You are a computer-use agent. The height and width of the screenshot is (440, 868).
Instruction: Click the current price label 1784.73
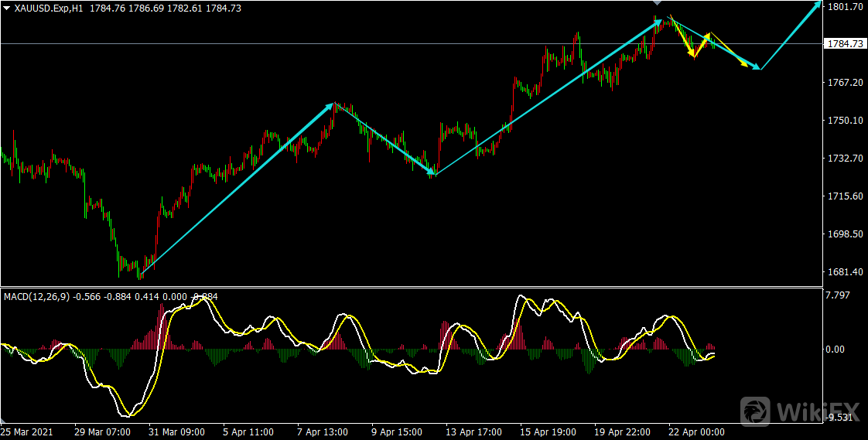coord(845,44)
